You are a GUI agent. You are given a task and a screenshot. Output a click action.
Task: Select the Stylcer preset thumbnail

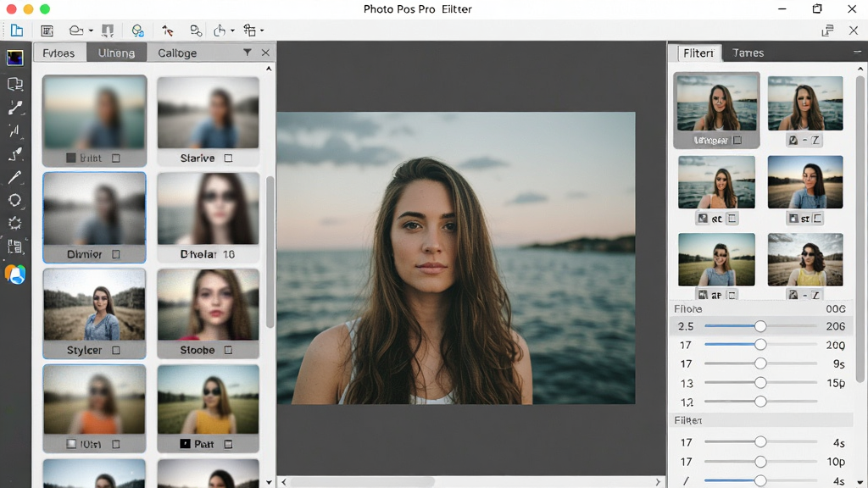95,305
